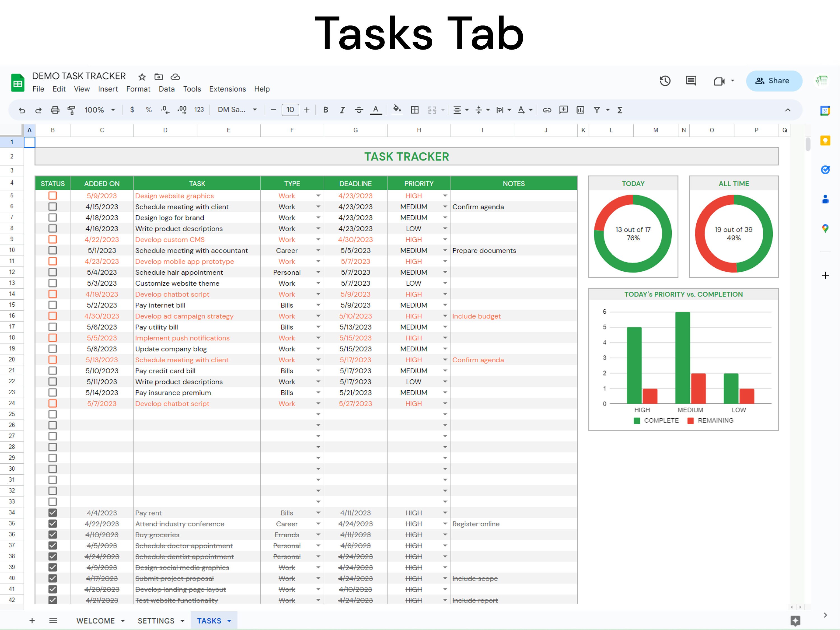The height and width of the screenshot is (630, 840).
Task: Click the functions (sigma) icon
Action: 620,110
